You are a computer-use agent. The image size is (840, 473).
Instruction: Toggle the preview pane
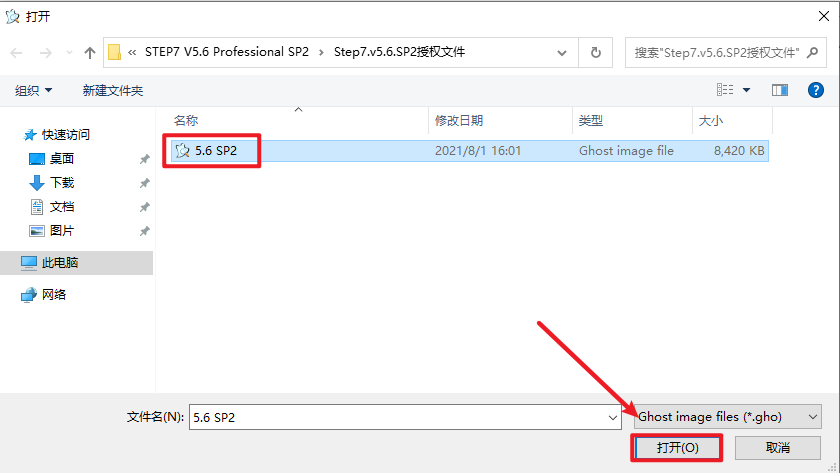click(779, 90)
